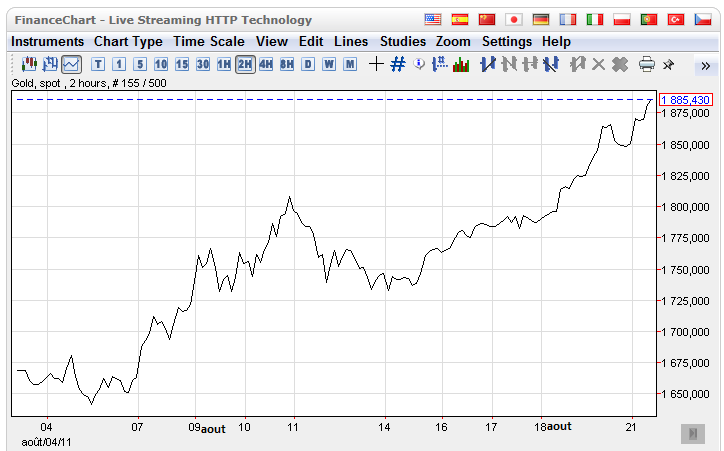Open the Time Scale dropdown menu
This screenshot has width=724, height=451.
pyautogui.click(x=208, y=41)
